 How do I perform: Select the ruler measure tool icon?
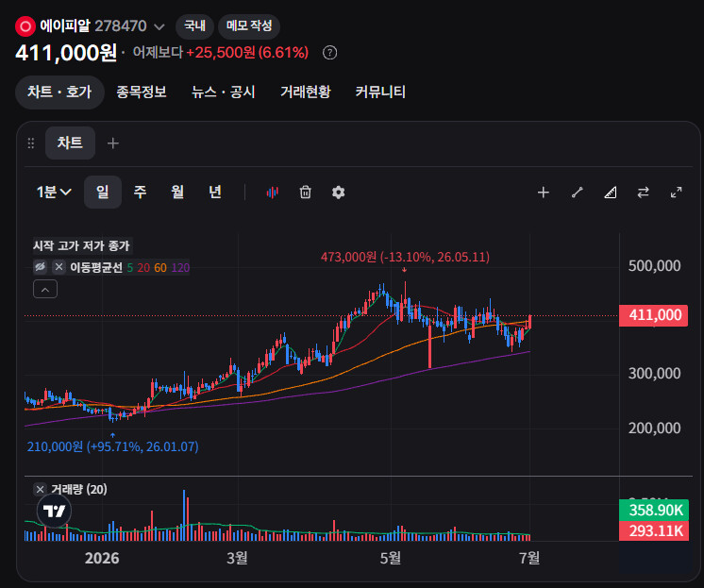click(611, 193)
